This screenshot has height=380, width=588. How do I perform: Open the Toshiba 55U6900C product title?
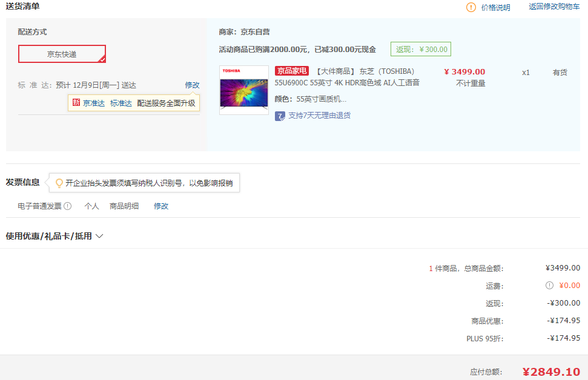[347, 77]
